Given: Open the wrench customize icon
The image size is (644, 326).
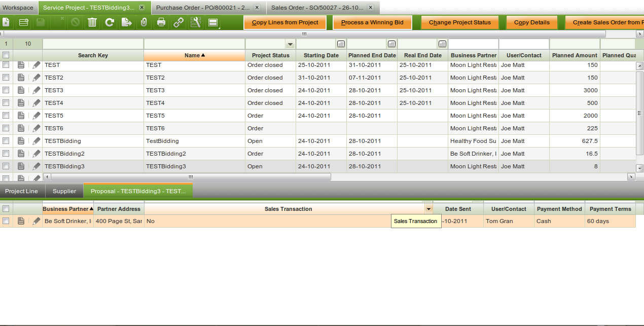Looking at the screenshot, I should [196, 22].
